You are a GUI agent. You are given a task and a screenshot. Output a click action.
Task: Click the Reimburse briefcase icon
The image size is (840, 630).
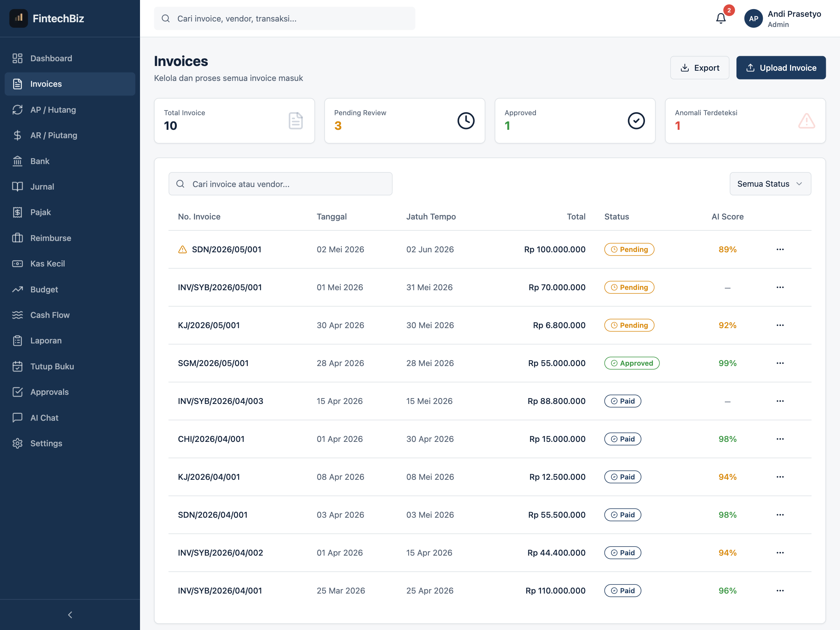17,238
